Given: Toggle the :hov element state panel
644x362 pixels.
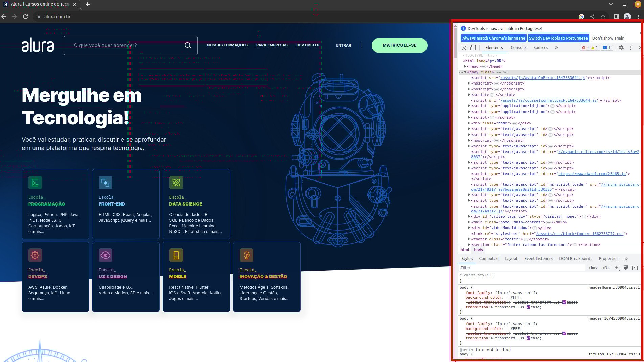Looking at the screenshot, I should (x=593, y=268).
